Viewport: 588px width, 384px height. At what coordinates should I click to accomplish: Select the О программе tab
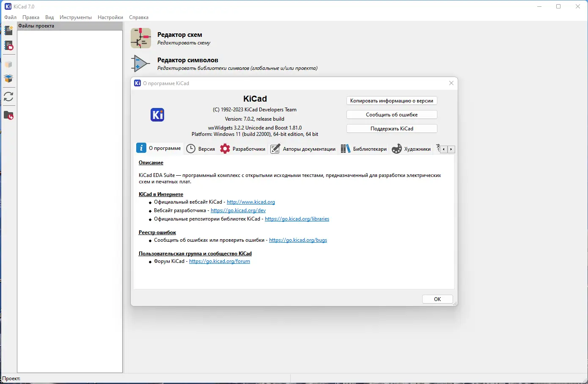(x=159, y=148)
